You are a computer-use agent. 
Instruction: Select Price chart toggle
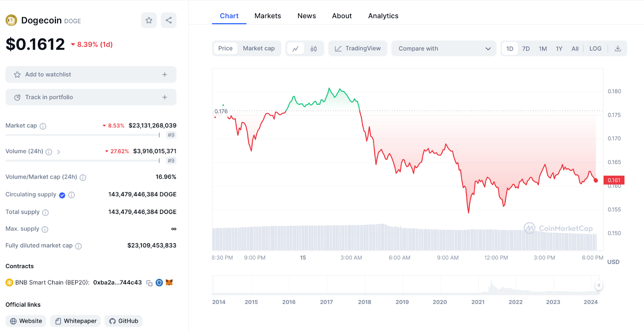pos(225,48)
